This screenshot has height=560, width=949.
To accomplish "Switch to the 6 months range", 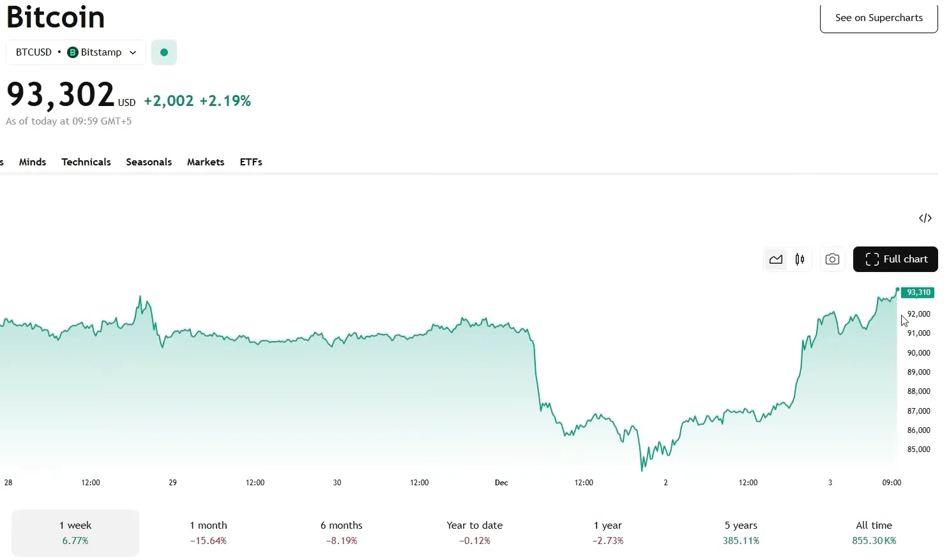I will point(342,533).
